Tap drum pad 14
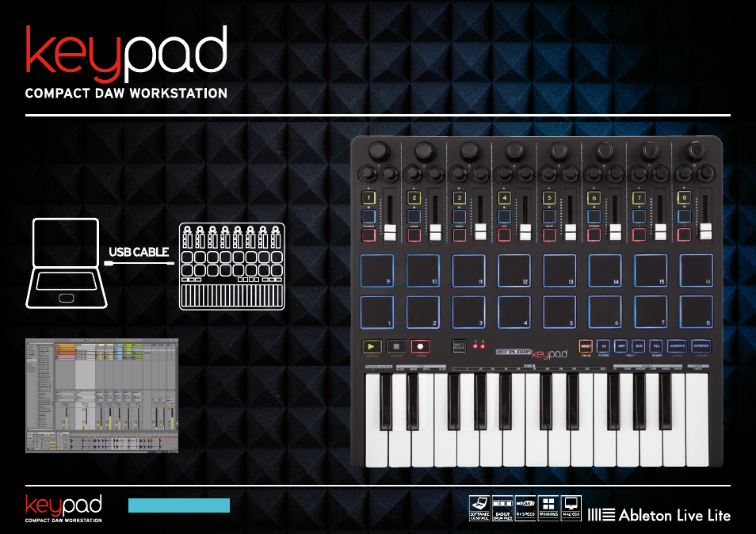Viewport: 756px width, 534px height. pos(605,271)
